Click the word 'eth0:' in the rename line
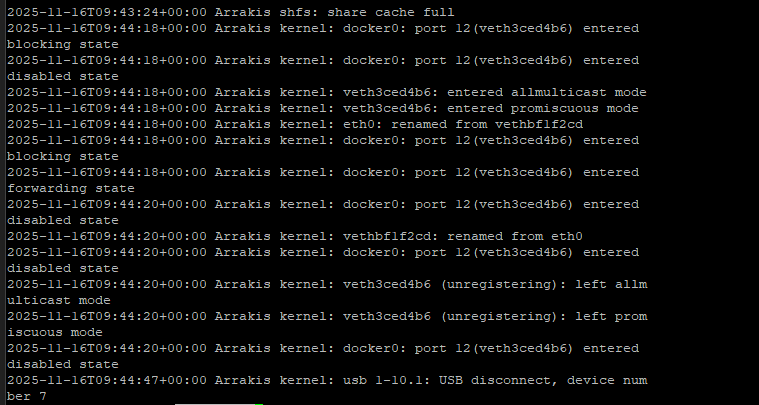 tap(363, 124)
